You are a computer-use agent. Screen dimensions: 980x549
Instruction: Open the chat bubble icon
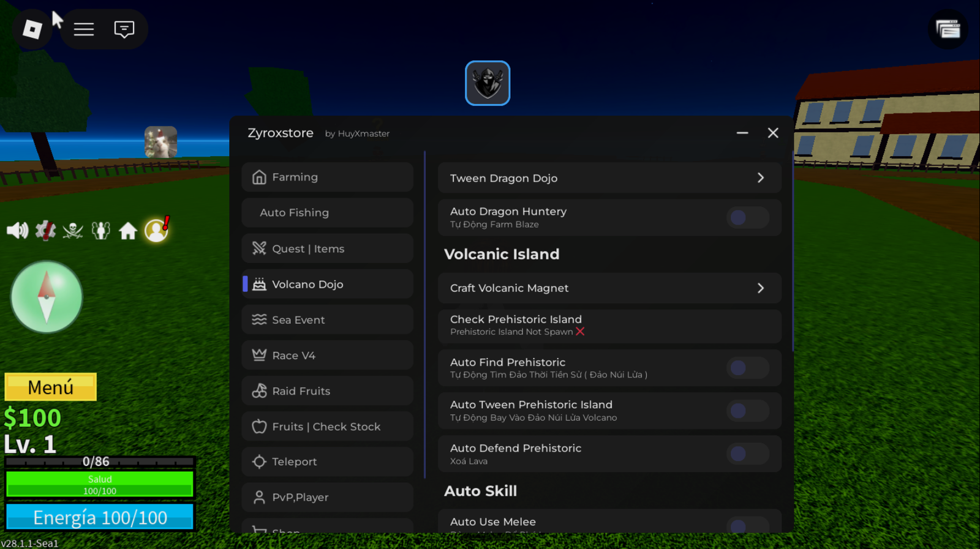point(124,29)
